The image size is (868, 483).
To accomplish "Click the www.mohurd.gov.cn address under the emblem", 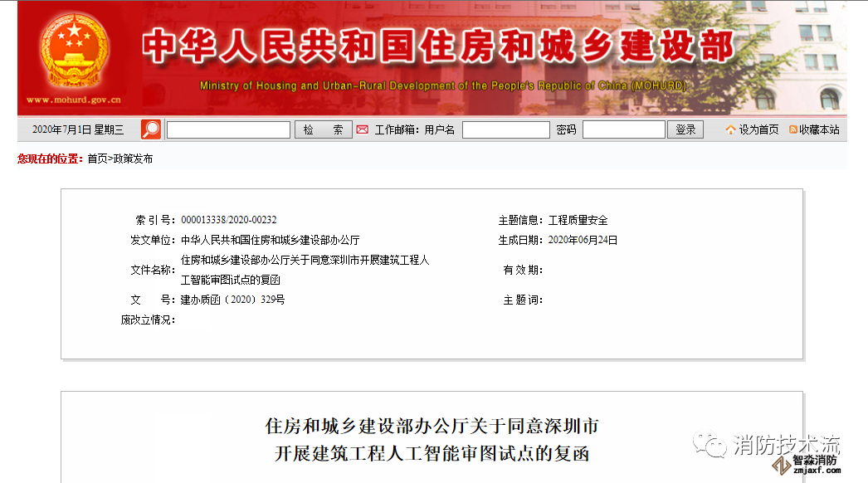I will (74, 100).
